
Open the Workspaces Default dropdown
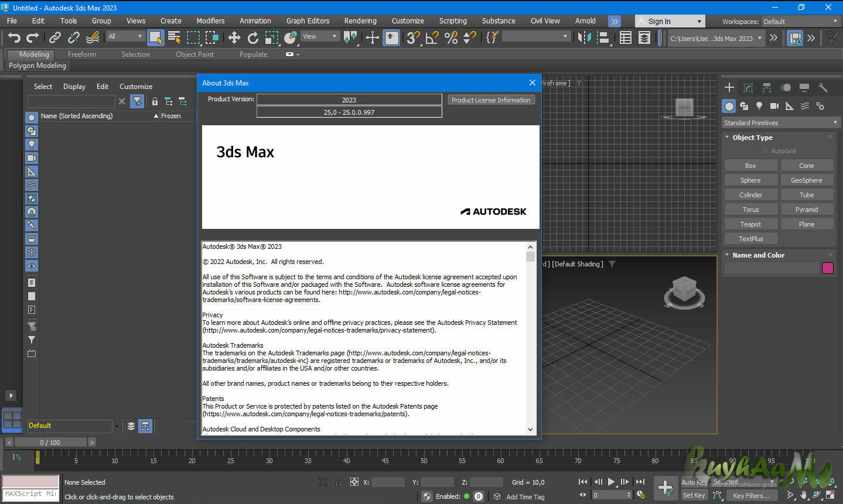(x=801, y=22)
